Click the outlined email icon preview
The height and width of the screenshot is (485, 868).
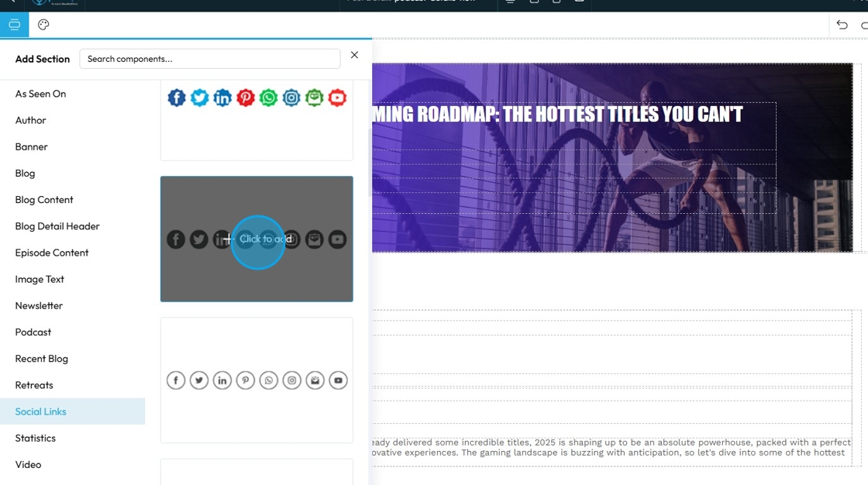(315, 380)
